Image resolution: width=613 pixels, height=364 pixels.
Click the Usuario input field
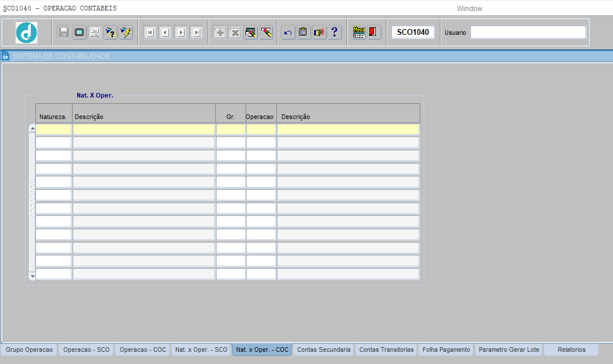point(528,33)
